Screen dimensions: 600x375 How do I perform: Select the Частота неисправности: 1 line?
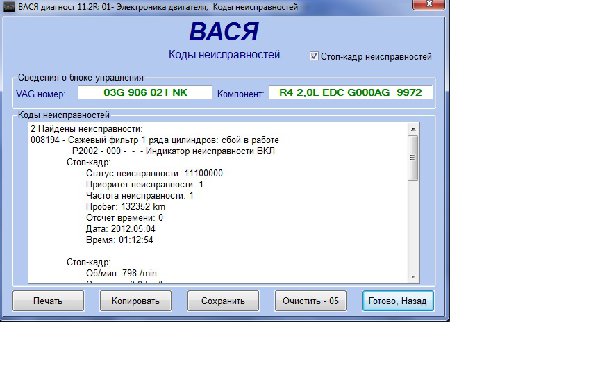[x=140, y=196]
